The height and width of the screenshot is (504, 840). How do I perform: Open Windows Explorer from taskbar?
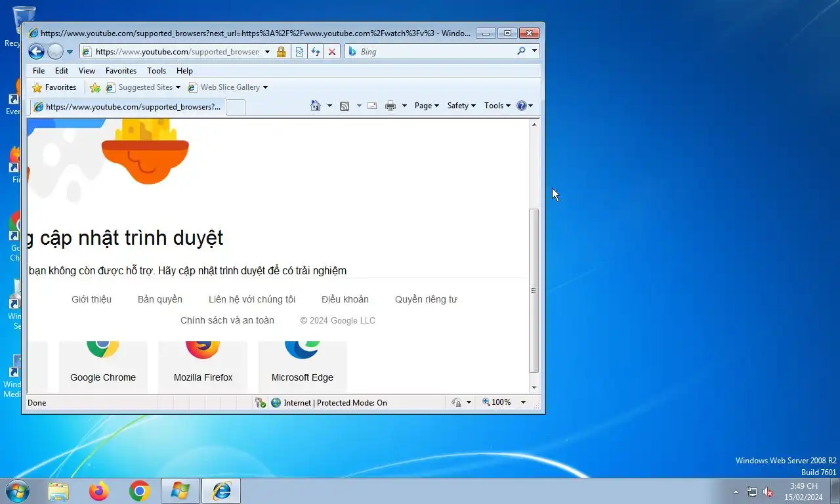[x=58, y=491]
